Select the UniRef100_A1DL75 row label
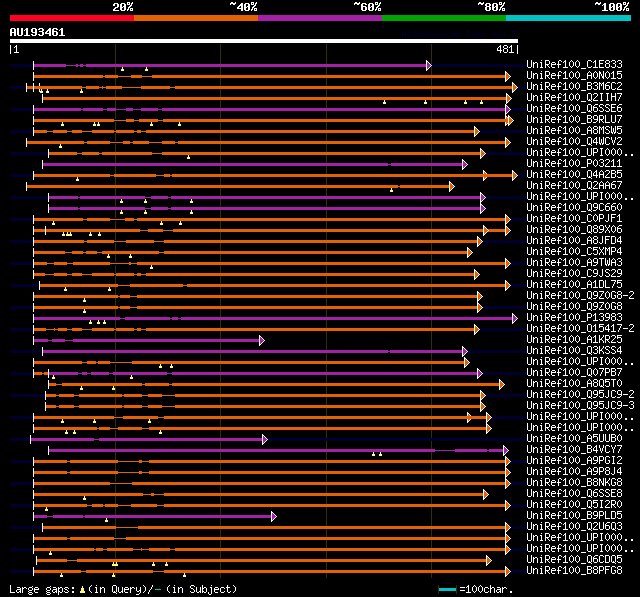 (574, 285)
